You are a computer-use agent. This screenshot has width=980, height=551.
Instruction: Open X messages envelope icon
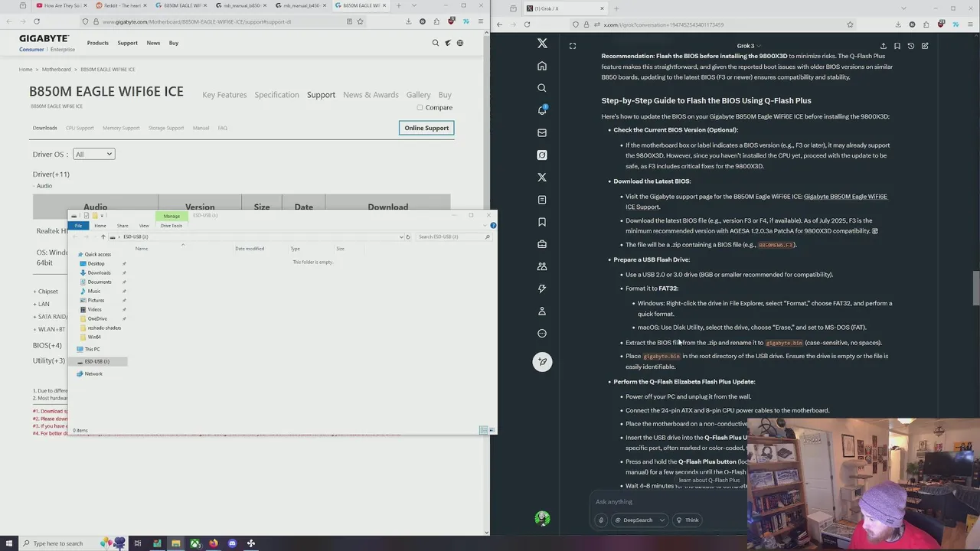point(542,132)
